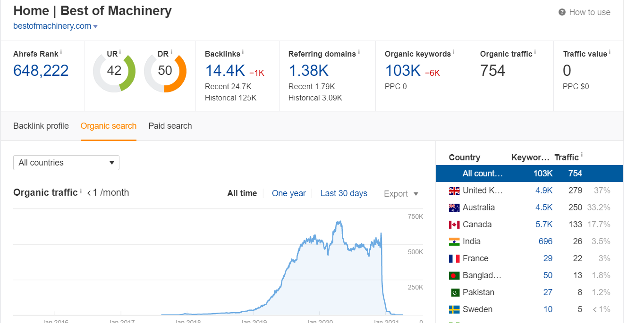Click info icon beside Organic traffic metric
644x323 pixels.
coord(535,51)
